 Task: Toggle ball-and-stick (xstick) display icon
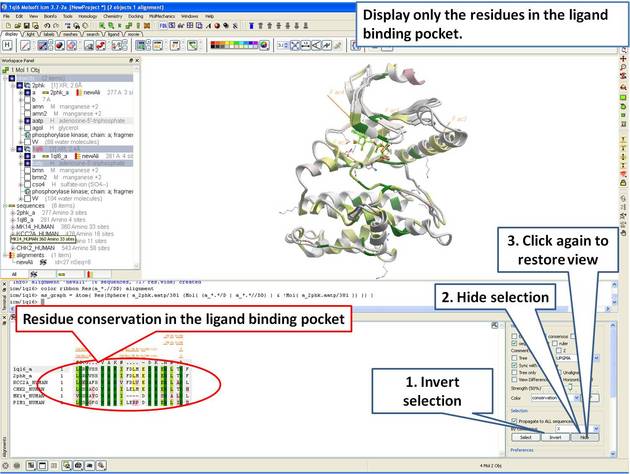pyautogui.click(x=43, y=45)
